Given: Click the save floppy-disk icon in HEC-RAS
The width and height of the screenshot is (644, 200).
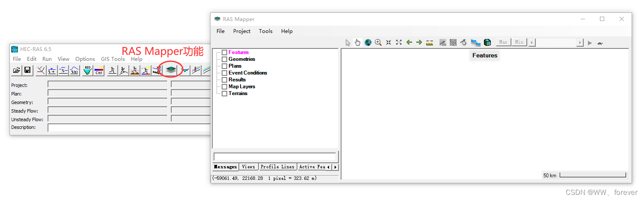Looking at the screenshot, I should pyautogui.click(x=27, y=70).
